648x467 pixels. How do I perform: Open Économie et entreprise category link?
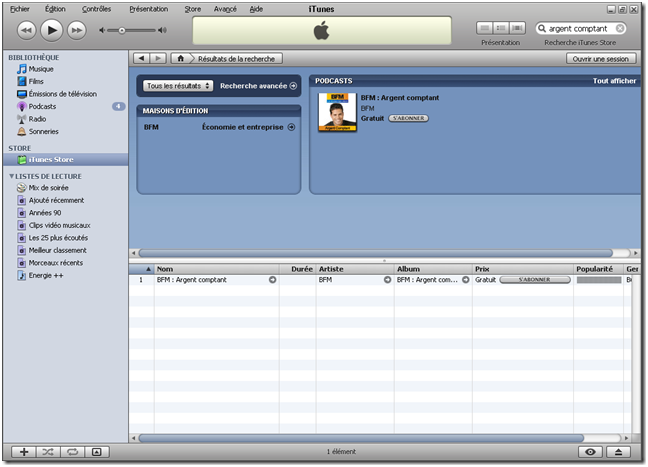tap(248, 127)
